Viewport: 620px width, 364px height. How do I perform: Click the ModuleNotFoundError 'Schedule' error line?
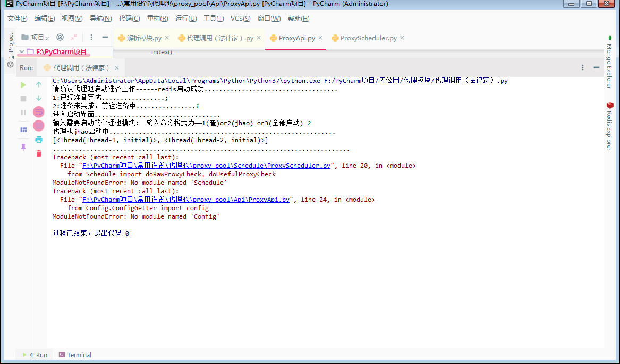140,183
